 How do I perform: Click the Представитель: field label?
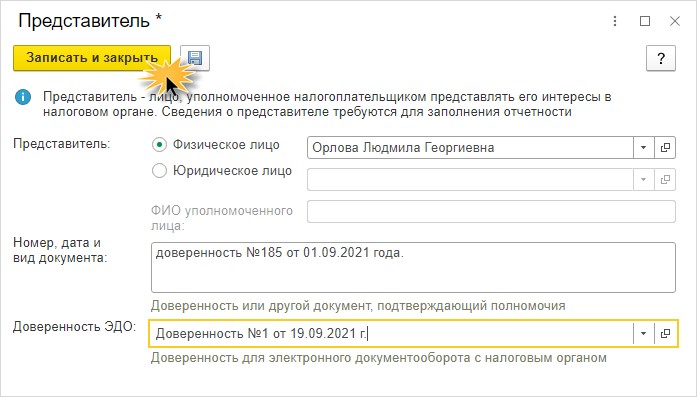click(x=61, y=144)
